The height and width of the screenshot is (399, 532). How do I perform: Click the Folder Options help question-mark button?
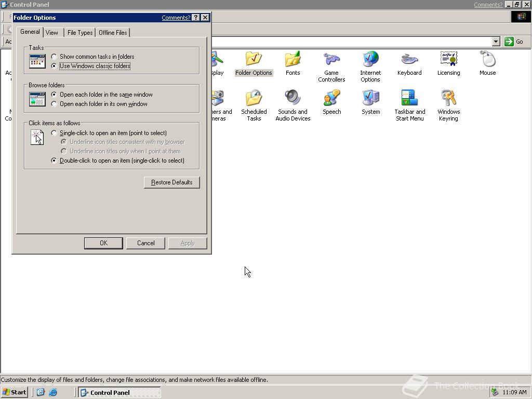tap(196, 17)
